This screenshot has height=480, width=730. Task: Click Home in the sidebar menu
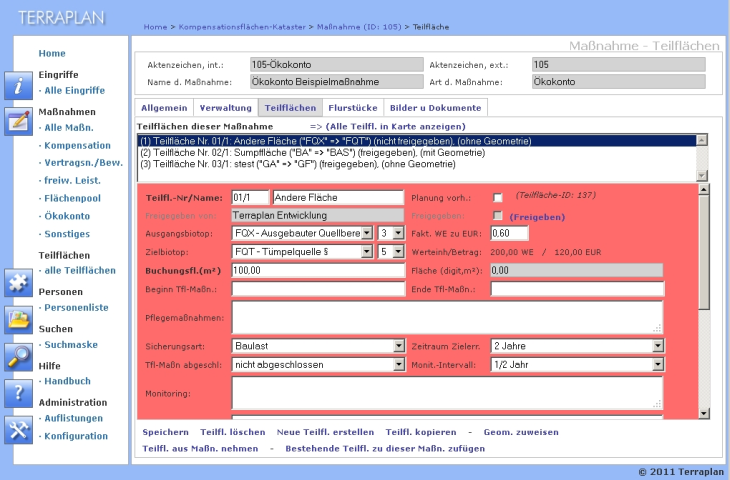[52, 53]
